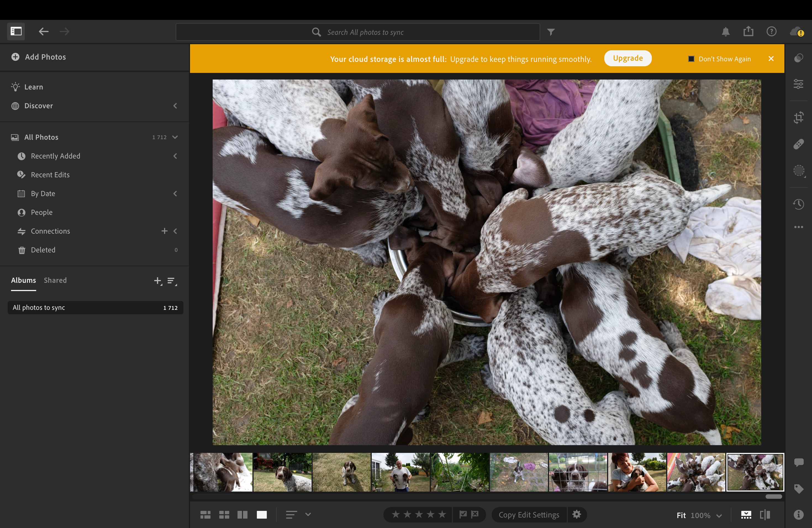Open the Fit zoom level dropdown
812x528 pixels.
pyautogui.click(x=719, y=515)
